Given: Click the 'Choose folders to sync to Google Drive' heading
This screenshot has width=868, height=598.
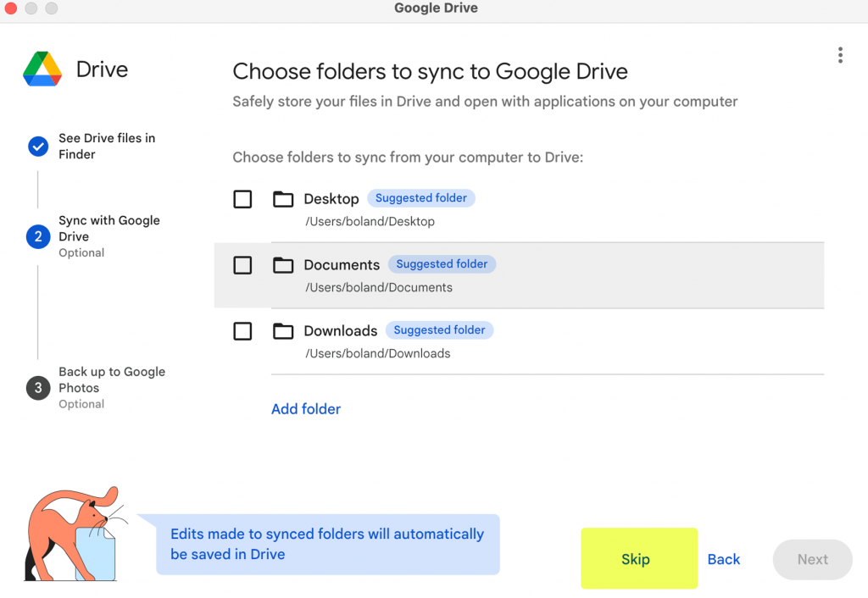Looking at the screenshot, I should pos(430,71).
